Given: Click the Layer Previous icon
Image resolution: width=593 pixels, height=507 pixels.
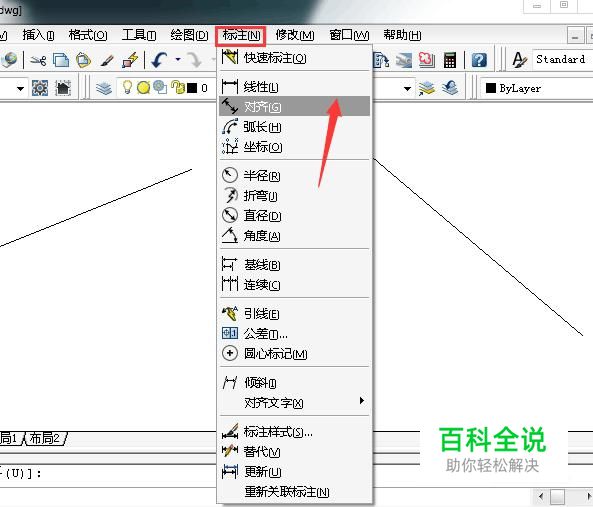Looking at the screenshot, I should click(x=450, y=88).
